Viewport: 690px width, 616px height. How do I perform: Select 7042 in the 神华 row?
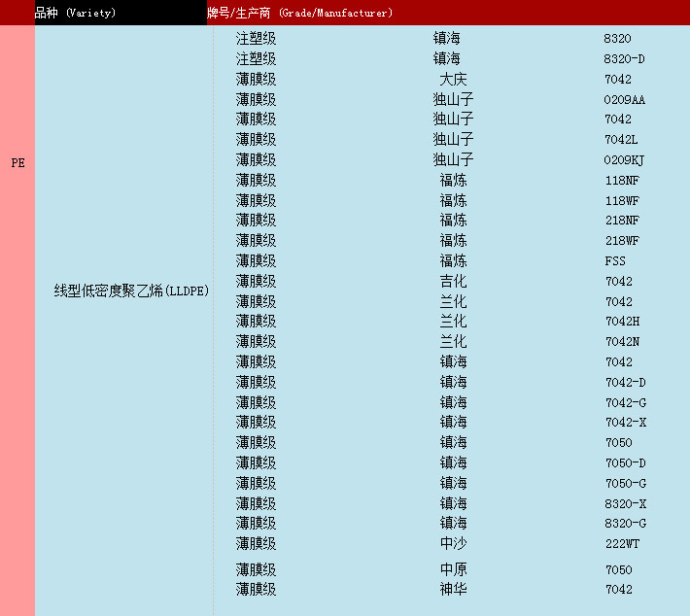coord(619,590)
